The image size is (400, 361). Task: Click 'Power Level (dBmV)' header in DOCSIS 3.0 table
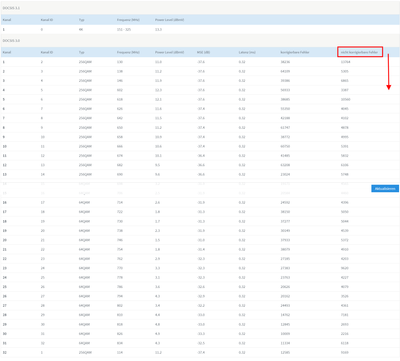169,52
